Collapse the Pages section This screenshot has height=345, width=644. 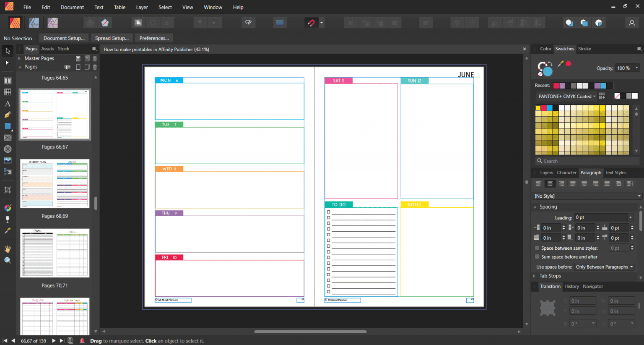[19, 67]
